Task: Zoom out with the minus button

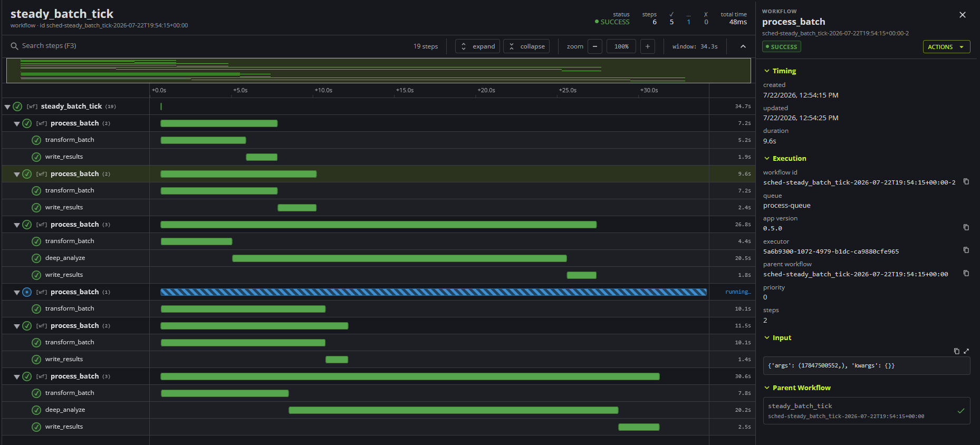Action: (594, 46)
